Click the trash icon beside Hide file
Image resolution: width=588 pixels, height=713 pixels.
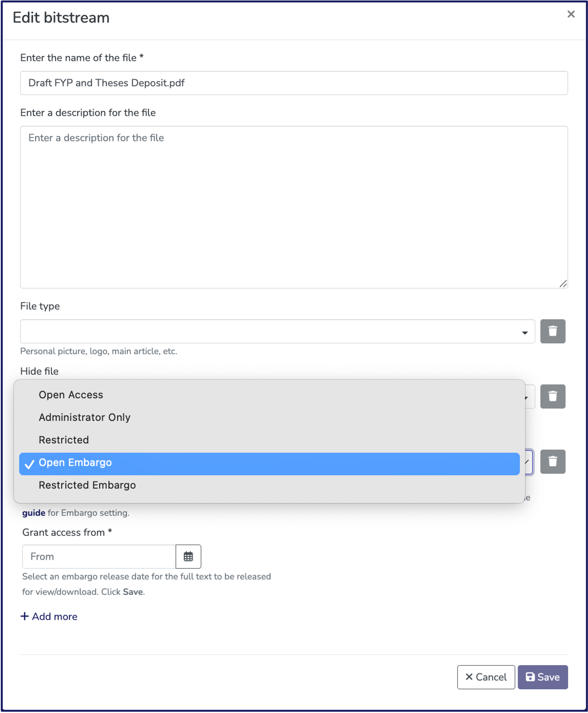pos(552,396)
